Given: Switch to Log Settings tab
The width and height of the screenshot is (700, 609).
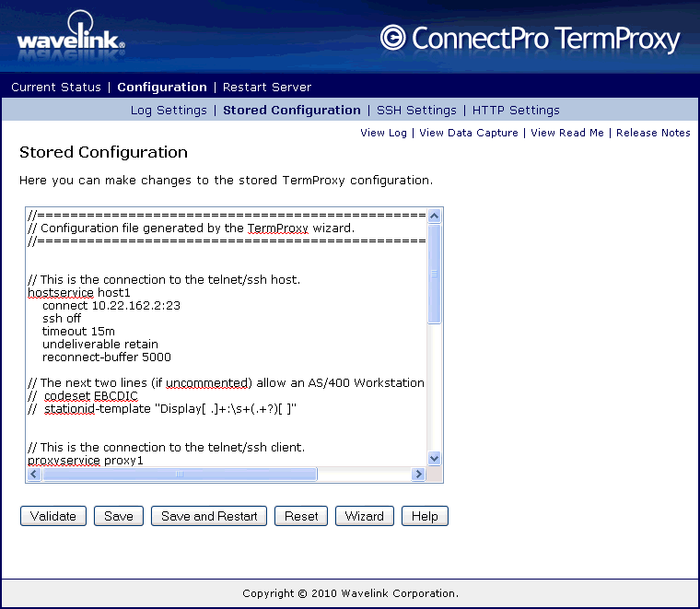Looking at the screenshot, I should point(169,111).
